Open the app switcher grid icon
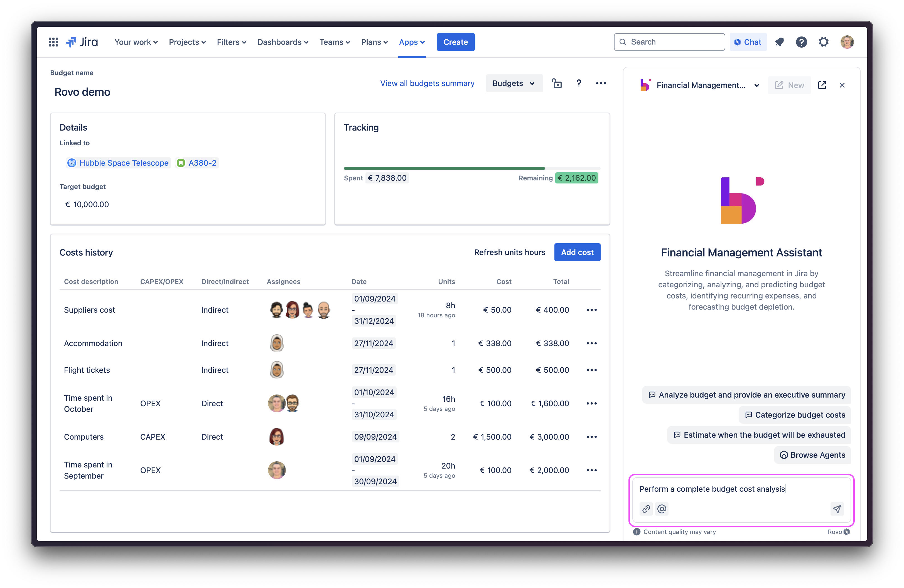Viewport: 904px width, 588px height. pos(53,42)
